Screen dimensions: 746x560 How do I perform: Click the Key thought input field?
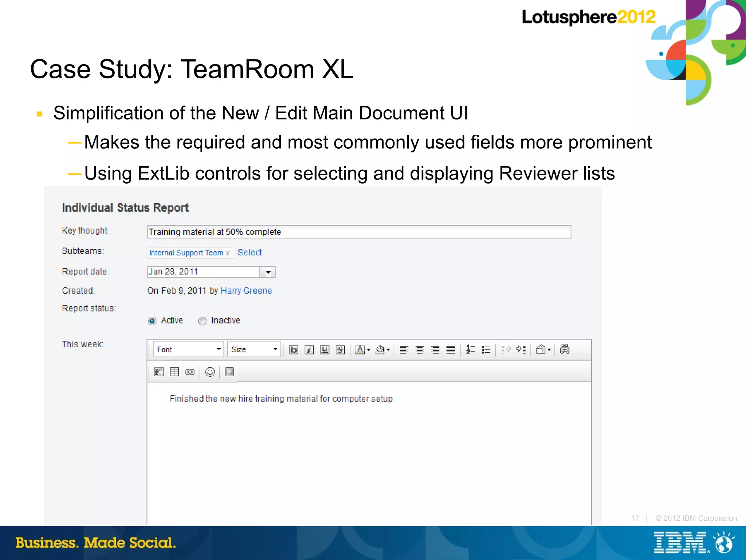[359, 232]
